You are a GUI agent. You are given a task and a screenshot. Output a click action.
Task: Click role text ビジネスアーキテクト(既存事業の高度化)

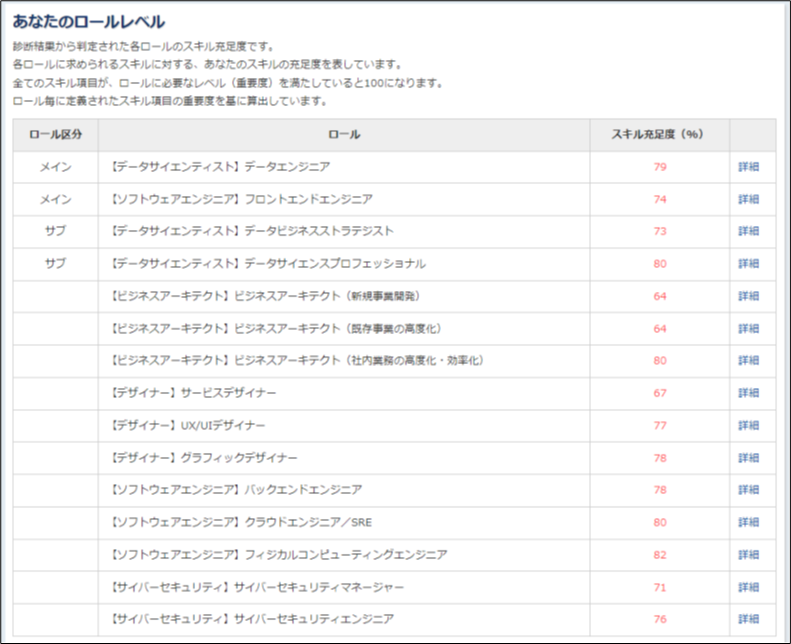[338, 329]
